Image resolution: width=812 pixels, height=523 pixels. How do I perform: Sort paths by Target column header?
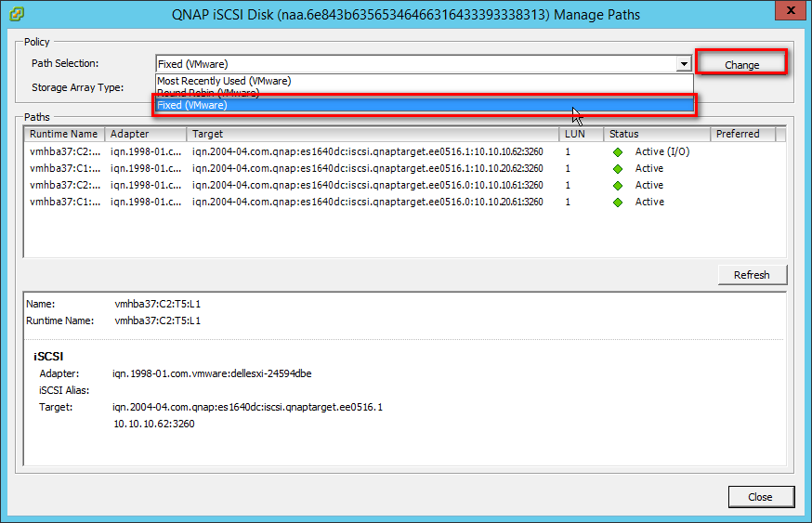tap(372, 134)
